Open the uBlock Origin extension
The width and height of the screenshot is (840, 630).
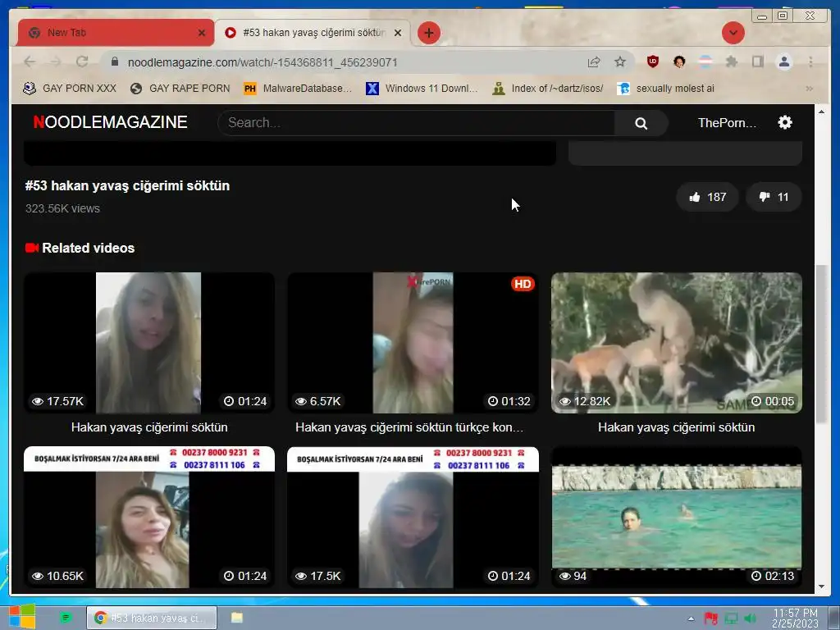tap(652, 62)
